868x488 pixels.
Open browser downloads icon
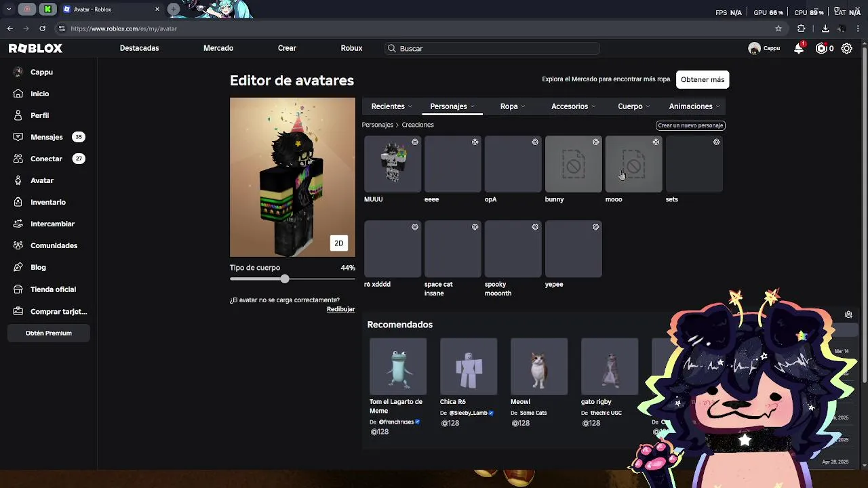tap(825, 28)
